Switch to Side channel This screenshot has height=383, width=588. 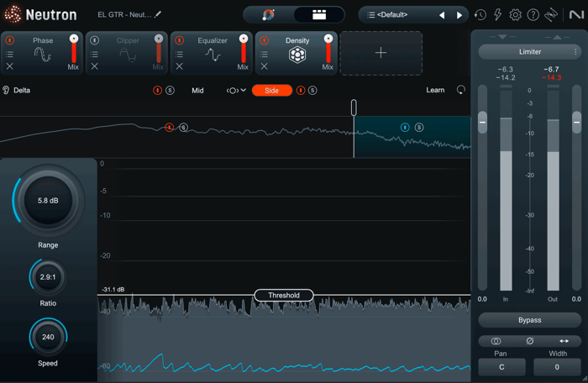point(272,91)
